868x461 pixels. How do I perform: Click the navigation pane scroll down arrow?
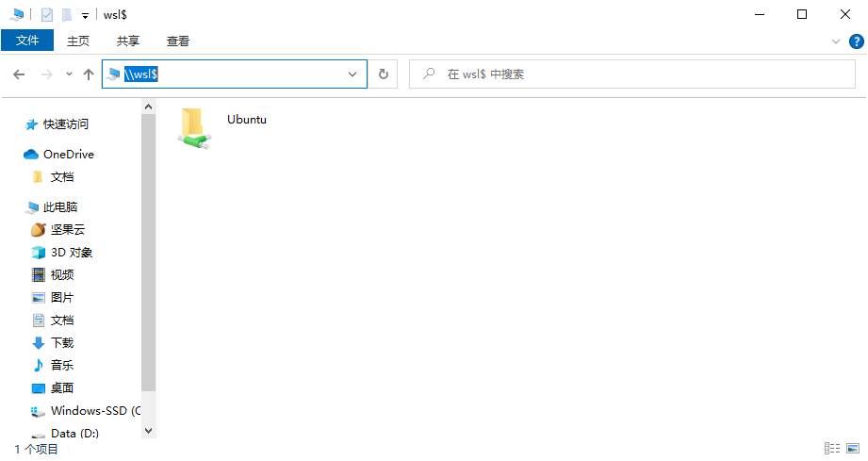click(x=148, y=431)
